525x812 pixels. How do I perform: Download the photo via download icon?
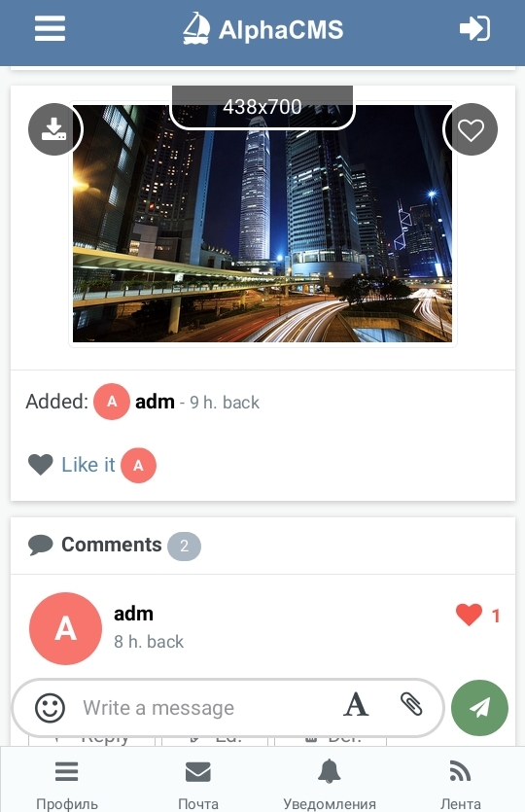tap(53, 129)
